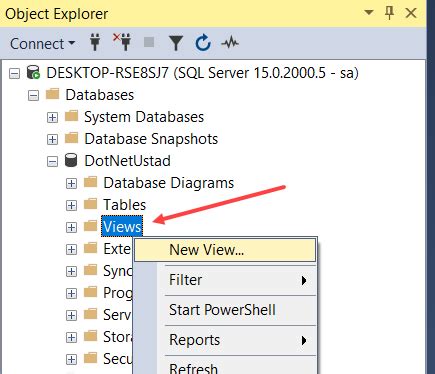Expand the Views node
This screenshot has height=374, width=435.
(x=71, y=227)
